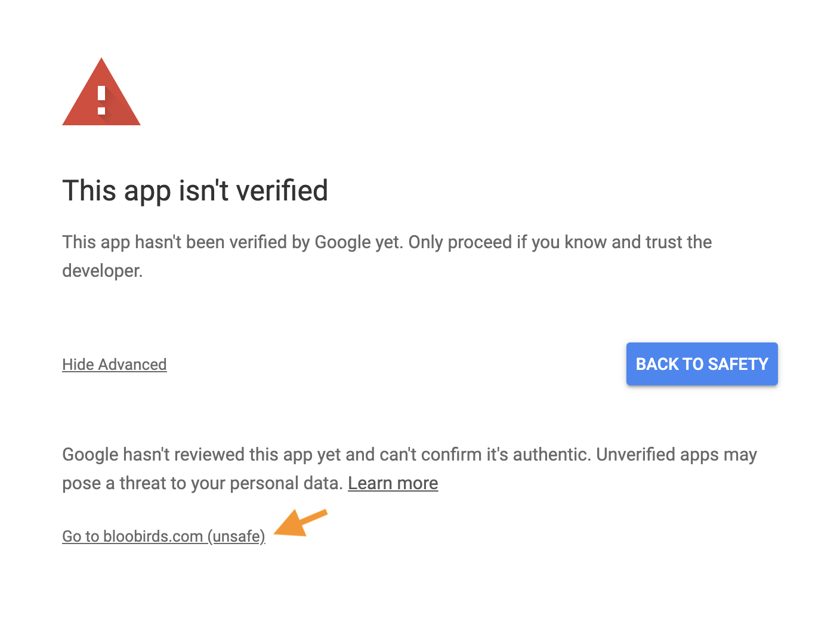Image resolution: width=840 pixels, height=630 pixels.
Task: Click the word "developer." in the warning
Action: [103, 271]
